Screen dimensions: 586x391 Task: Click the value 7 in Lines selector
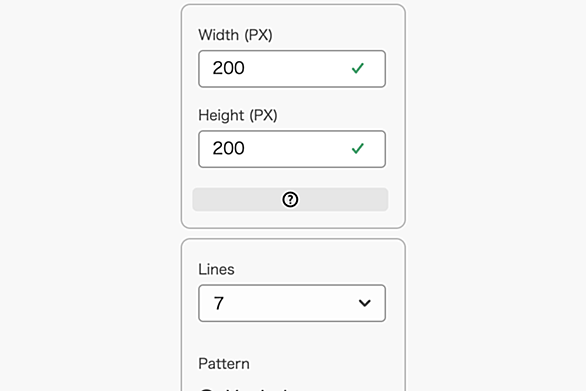[219, 303]
